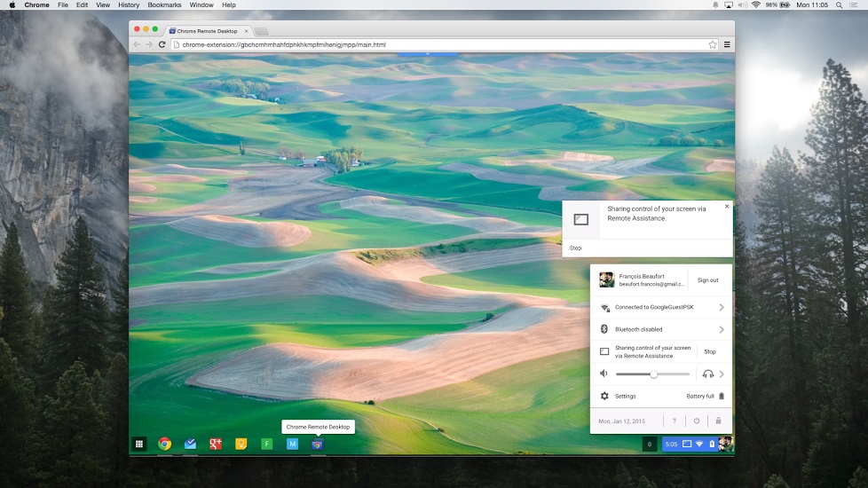868x488 pixels.
Task: Open the Inbox mail shelf icon
Action: (190, 444)
